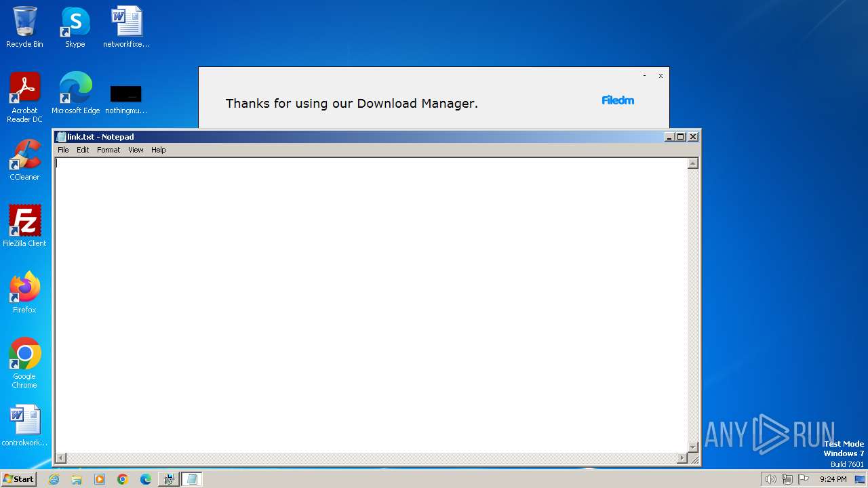868x488 pixels.
Task: Click the 9:24 PM clock
Action: [833, 479]
